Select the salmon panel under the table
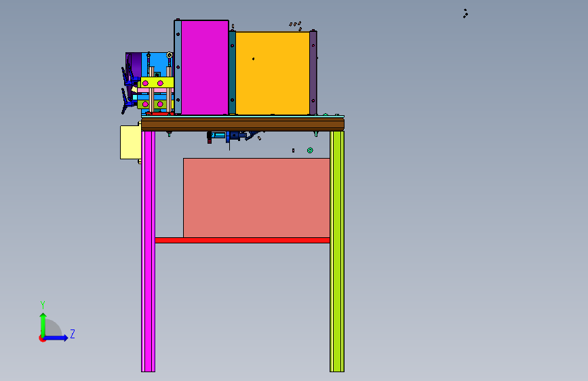588x381 pixels. coord(256,198)
